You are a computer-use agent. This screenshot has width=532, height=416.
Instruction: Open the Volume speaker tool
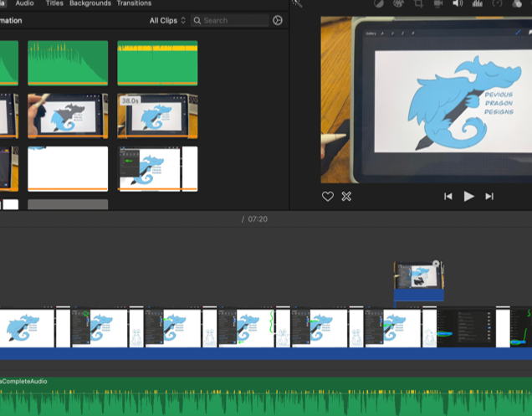click(458, 3)
